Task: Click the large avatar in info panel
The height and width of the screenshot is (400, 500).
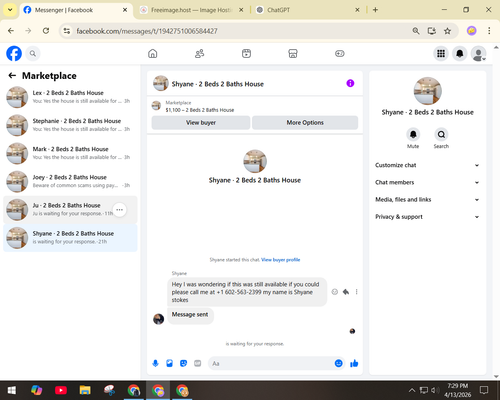Action: (427, 91)
